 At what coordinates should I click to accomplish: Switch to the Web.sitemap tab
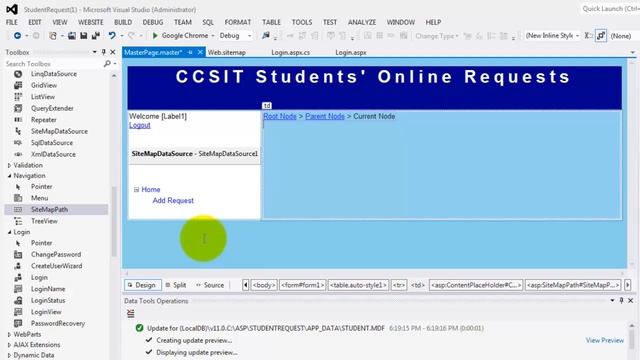point(227,52)
